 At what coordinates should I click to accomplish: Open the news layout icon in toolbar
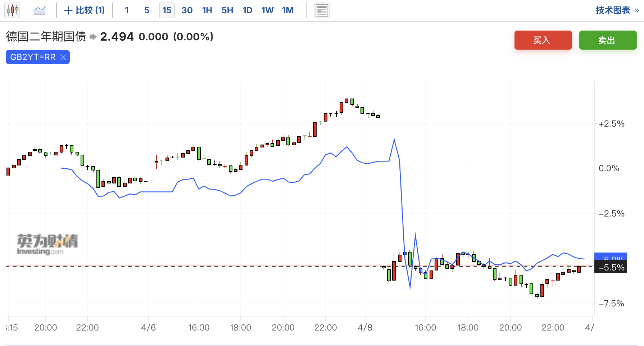(x=321, y=10)
